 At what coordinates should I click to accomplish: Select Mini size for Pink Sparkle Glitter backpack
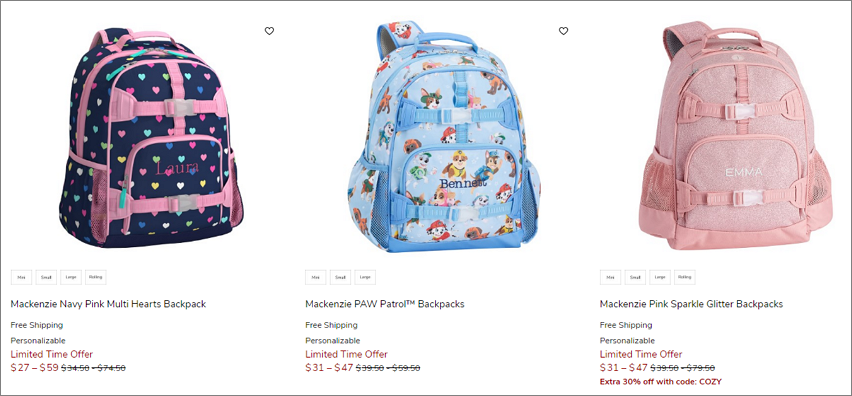610,277
